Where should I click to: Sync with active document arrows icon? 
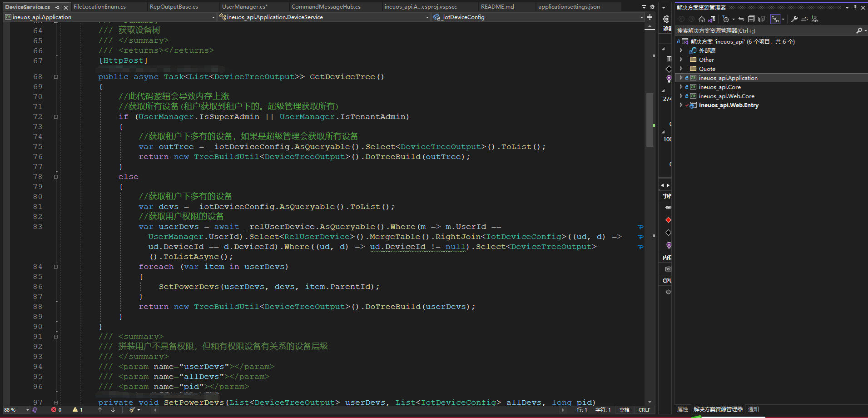click(x=741, y=19)
